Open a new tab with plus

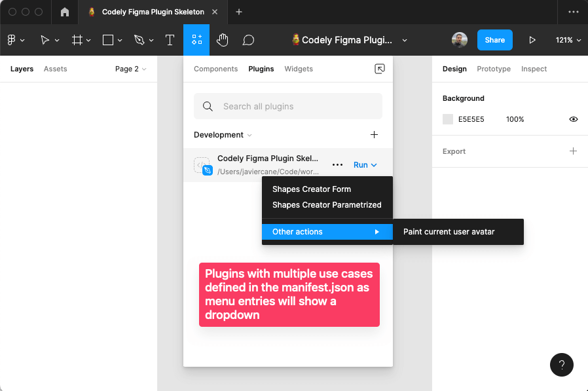pyautogui.click(x=239, y=12)
